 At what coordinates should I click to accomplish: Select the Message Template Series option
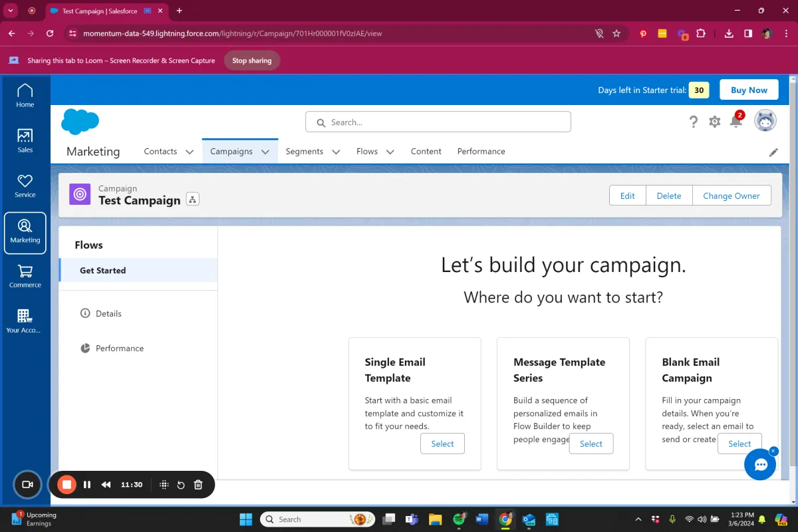tap(591, 444)
